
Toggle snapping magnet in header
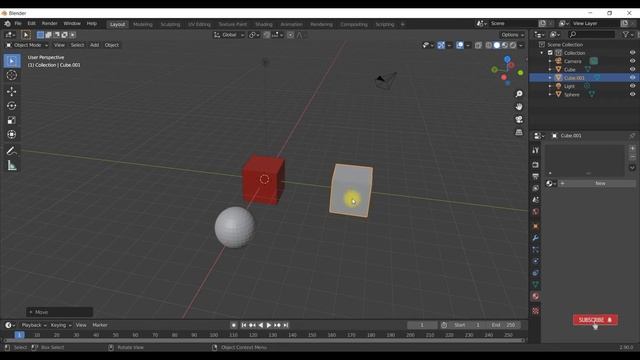[x=267, y=35]
